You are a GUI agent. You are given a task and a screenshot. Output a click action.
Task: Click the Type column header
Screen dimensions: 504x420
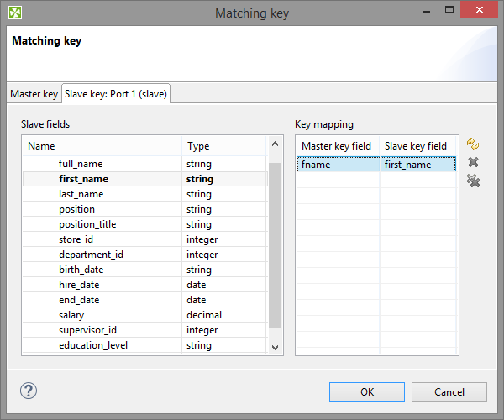pos(223,146)
